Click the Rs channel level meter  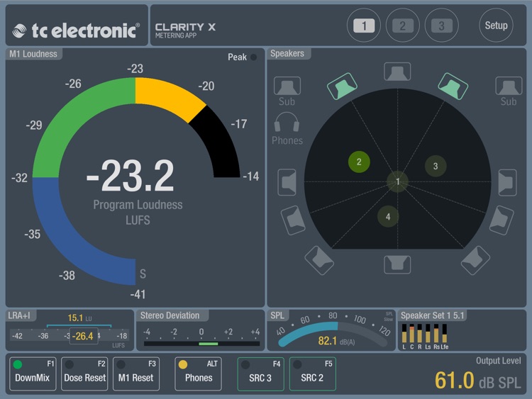[436, 334]
